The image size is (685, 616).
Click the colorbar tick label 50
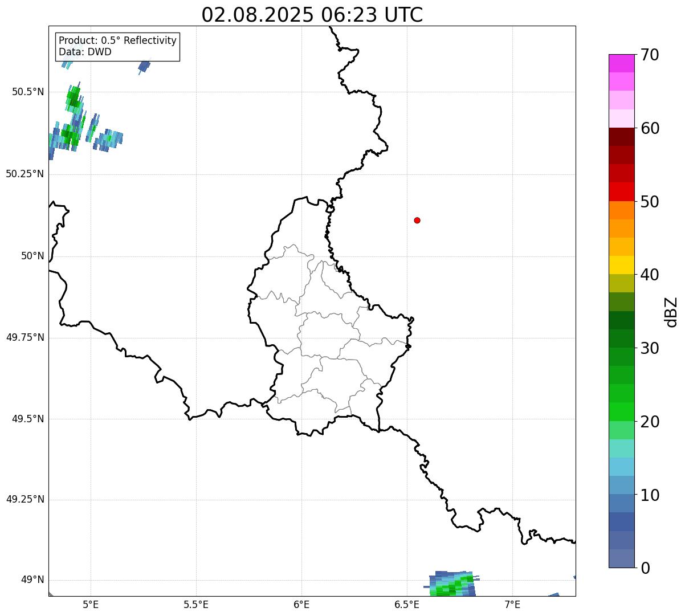pyautogui.click(x=650, y=202)
